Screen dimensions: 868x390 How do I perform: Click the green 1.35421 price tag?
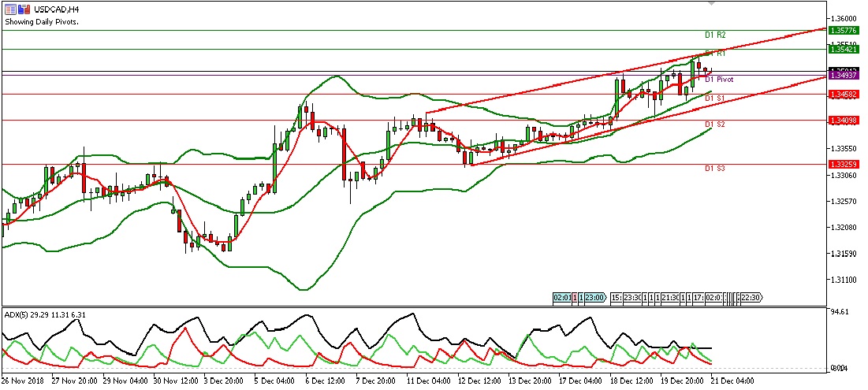(x=844, y=49)
